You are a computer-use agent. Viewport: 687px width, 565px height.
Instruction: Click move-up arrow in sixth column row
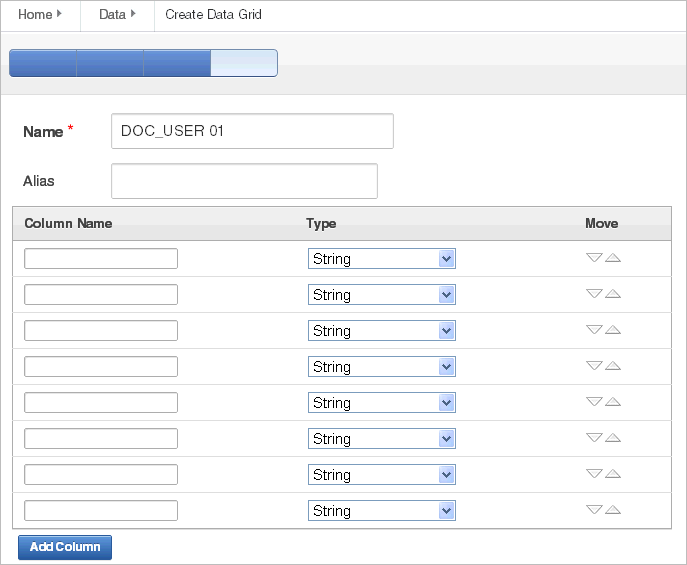[613, 437]
